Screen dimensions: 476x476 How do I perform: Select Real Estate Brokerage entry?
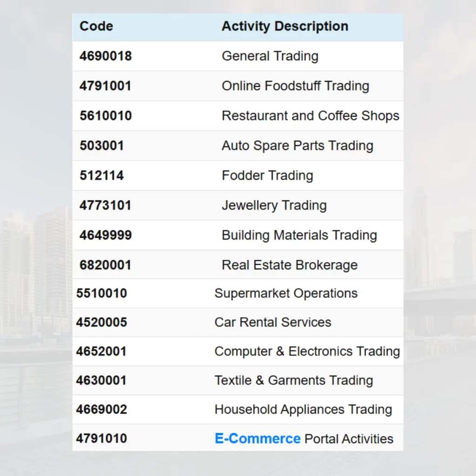(x=290, y=265)
